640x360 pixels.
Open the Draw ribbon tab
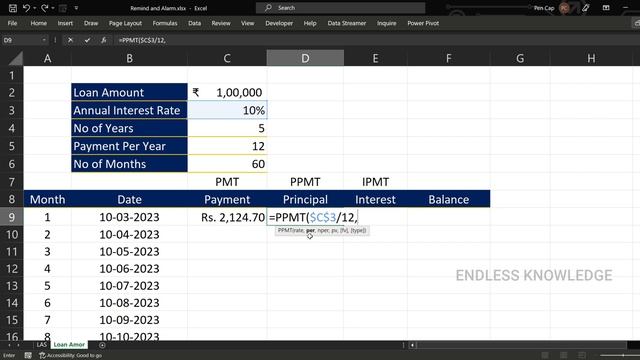click(91, 23)
